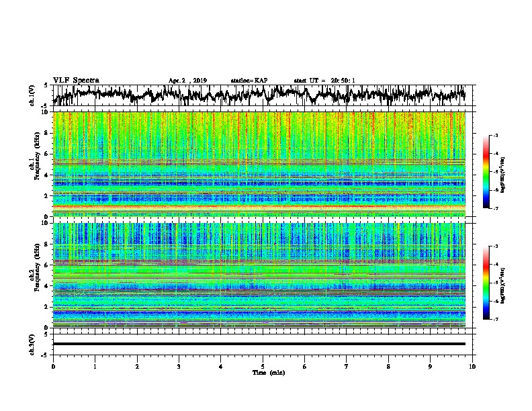This screenshot has height=411, width=532.
Task: Click the ch.1 spectrogram panel
Action: (x=259, y=164)
